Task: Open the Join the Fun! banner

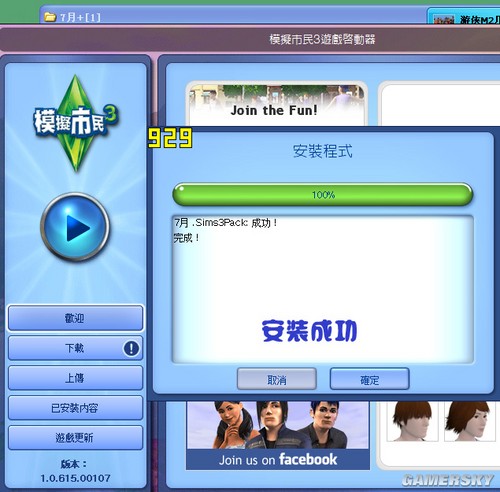Action: pyautogui.click(x=277, y=104)
